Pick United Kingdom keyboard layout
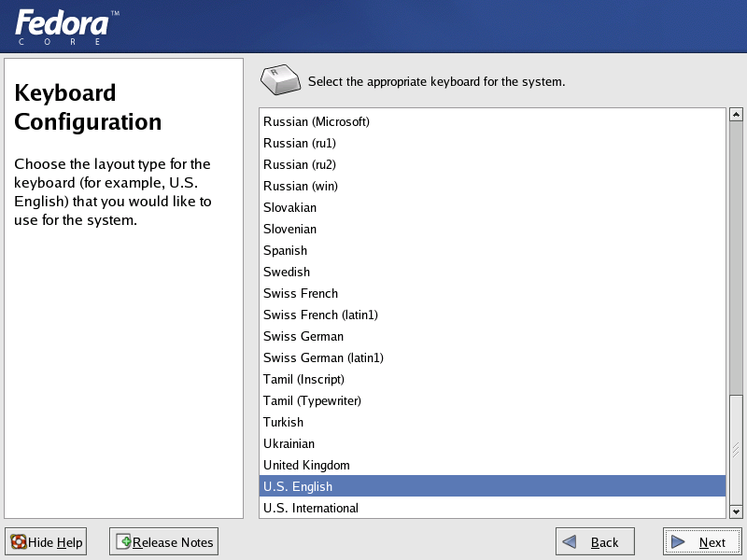 pyautogui.click(x=492, y=465)
